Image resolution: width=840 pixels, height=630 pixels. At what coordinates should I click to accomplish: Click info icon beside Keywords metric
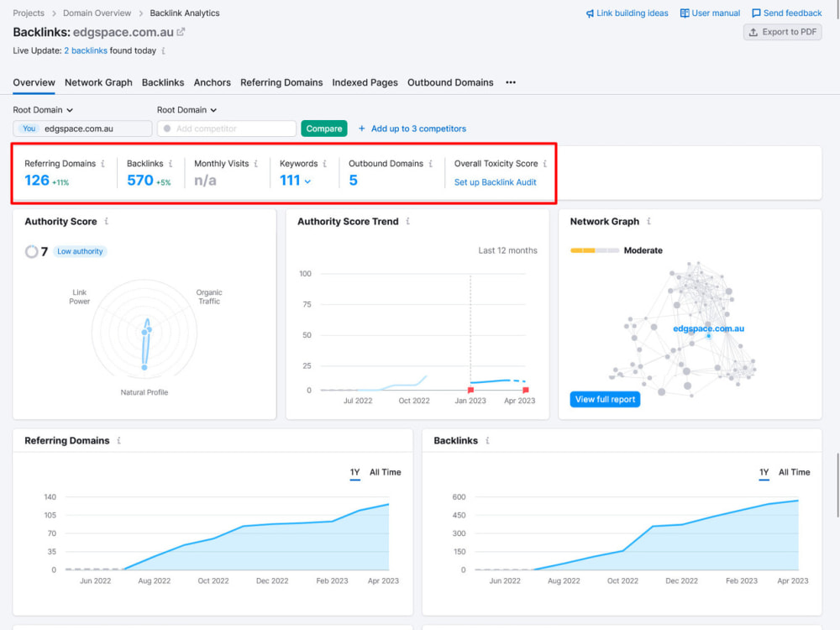click(324, 164)
